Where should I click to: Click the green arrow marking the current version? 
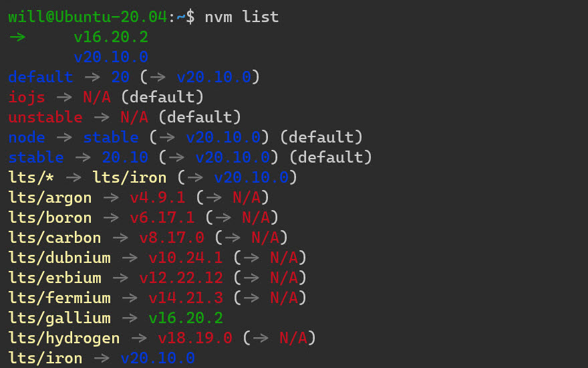pos(17,37)
